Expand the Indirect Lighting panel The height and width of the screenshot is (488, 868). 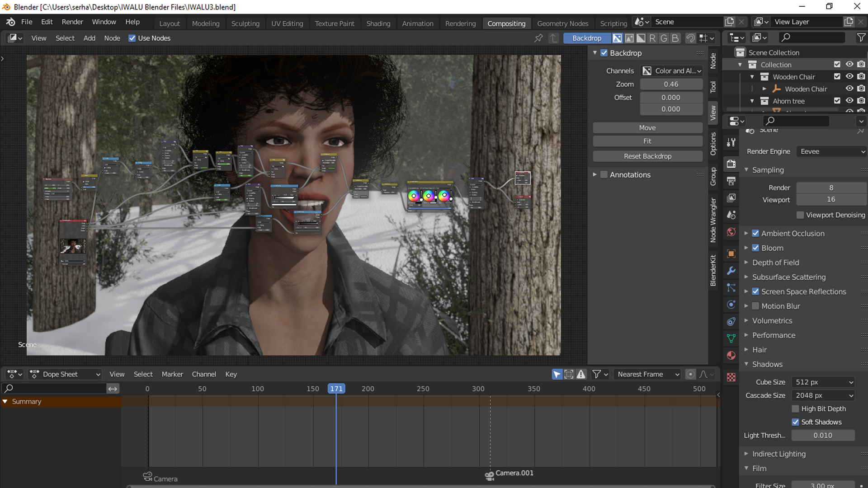tap(778, 454)
